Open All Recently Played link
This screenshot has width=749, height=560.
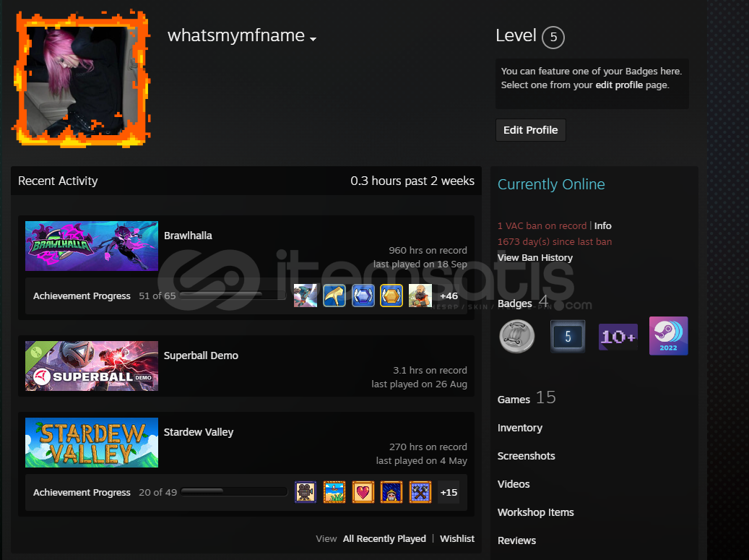point(384,538)
